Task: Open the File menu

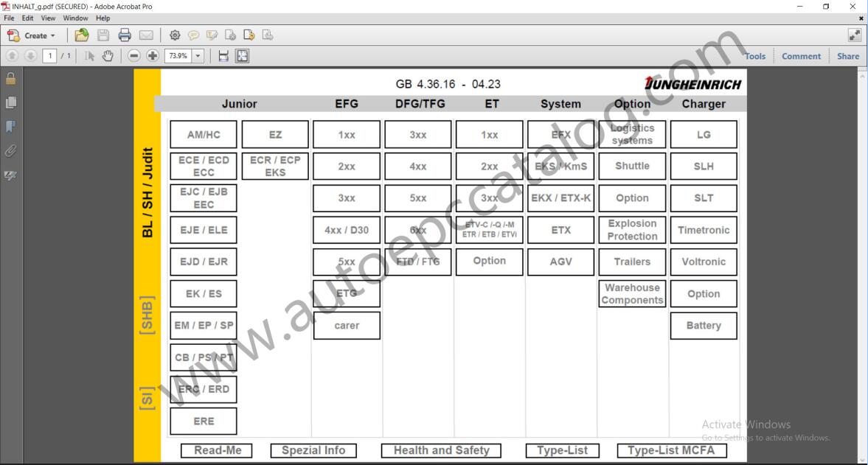Action: coord(9,18)
